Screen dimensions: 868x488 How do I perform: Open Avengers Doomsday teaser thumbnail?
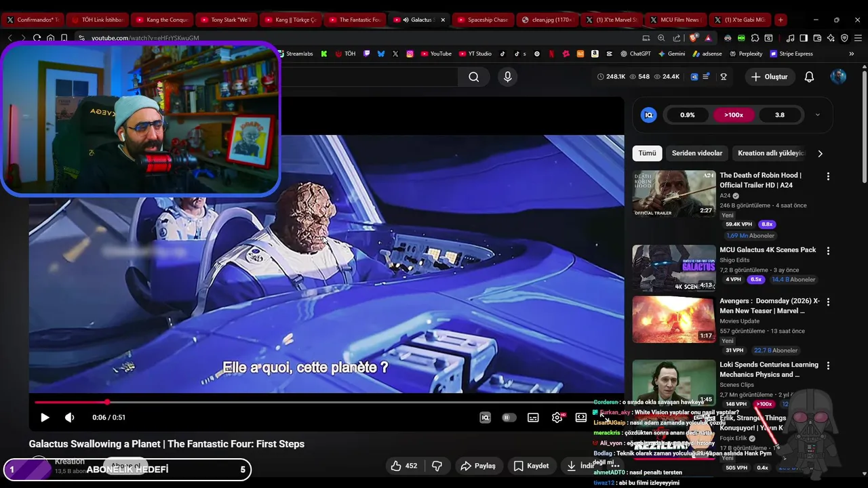point(674,319)
